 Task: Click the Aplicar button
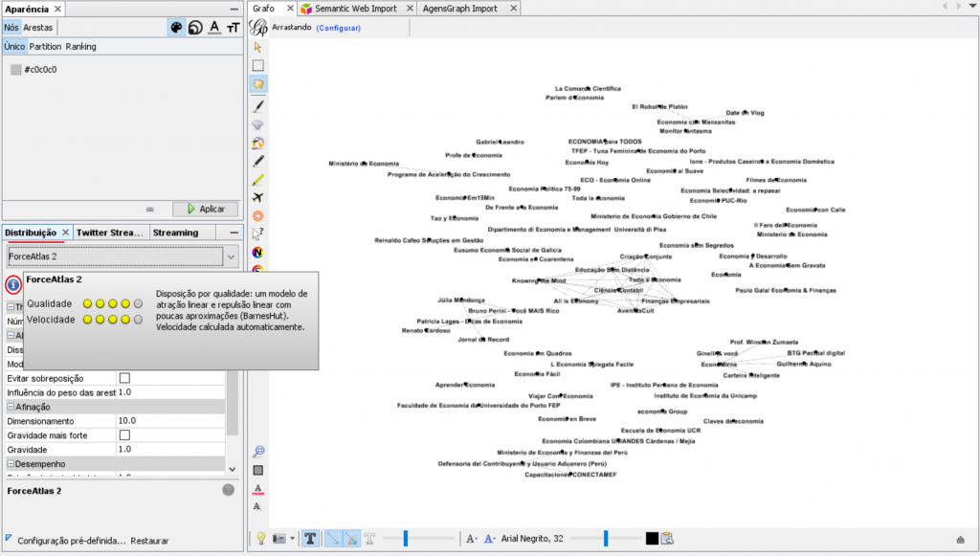tap(205, 209)
